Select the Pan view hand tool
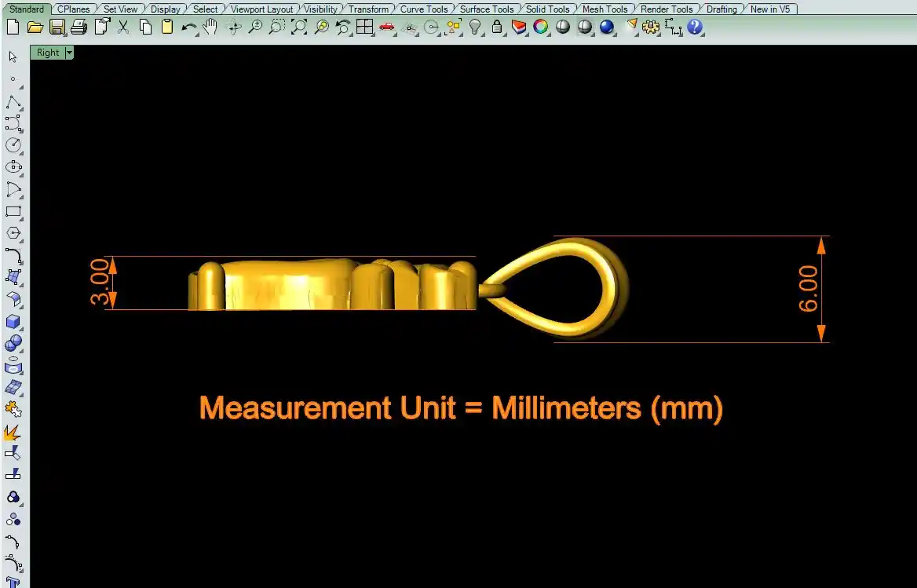Viewport: 917px width, 588px height. [210, 27]
